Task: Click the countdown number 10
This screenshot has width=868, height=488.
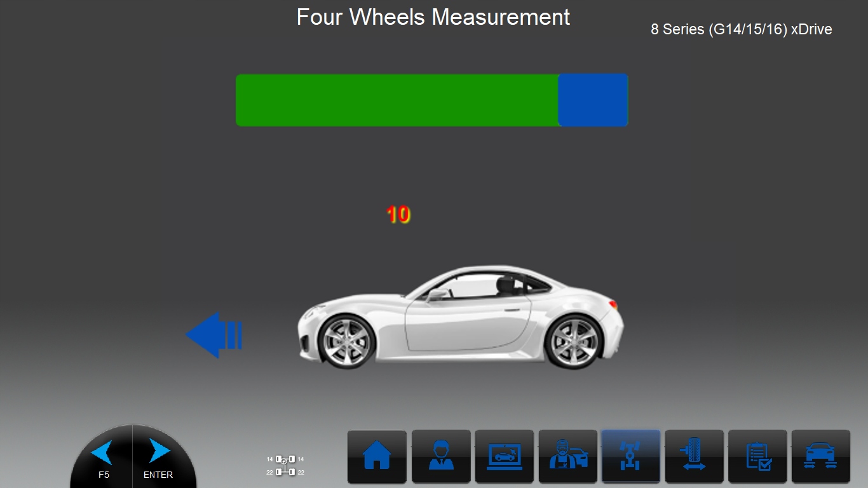Action: [398, 215]
